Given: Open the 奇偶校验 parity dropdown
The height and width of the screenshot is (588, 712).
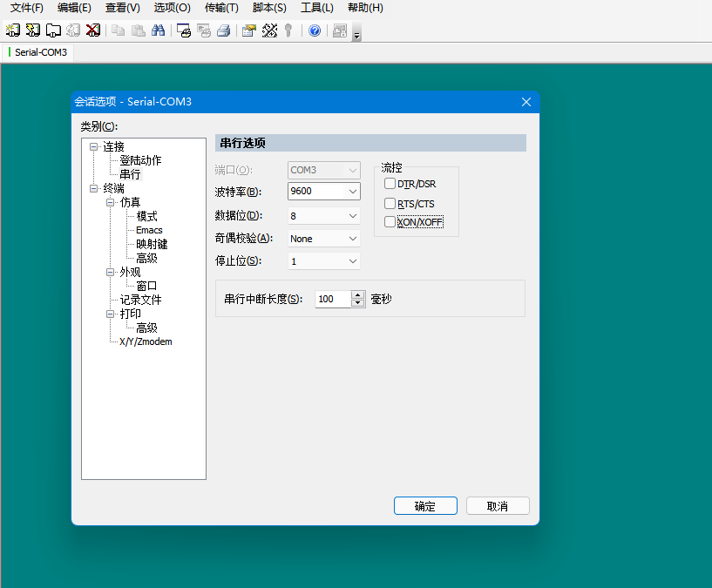Looking at the screenshot, I should [352, 239].
